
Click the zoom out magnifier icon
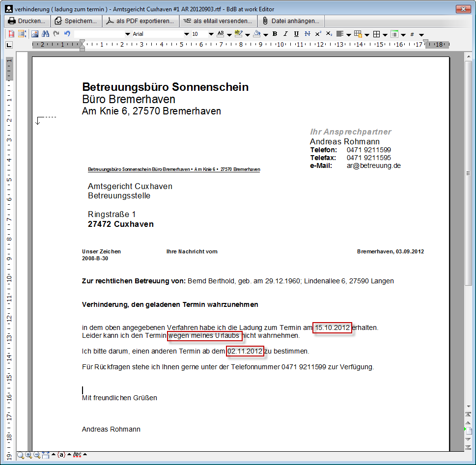(x=37, y=455)
